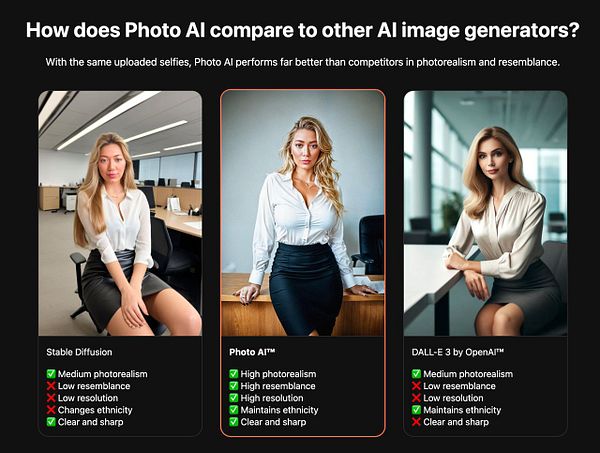Screen dimensions: 600x453
Task: Open the Photo AI sample image
Action: click(x=303, y=213)
